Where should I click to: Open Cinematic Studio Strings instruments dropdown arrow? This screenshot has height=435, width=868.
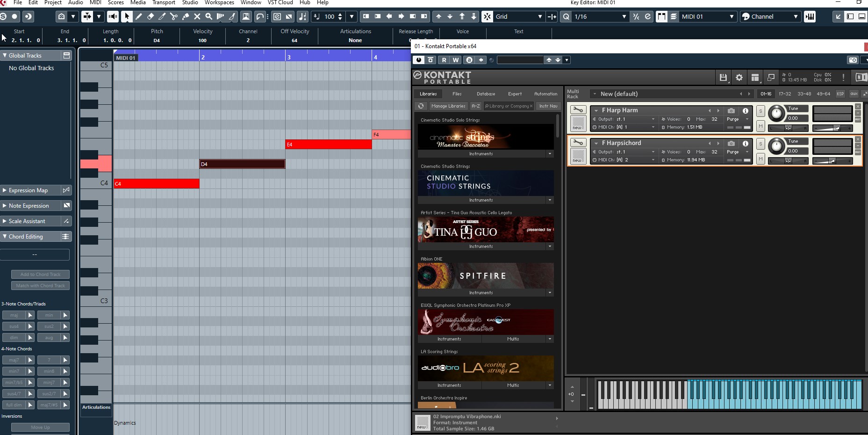tap(550, 200)
